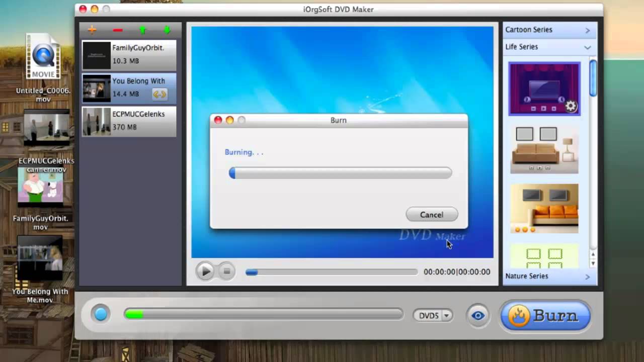Click the template list scroll up arrow
The height and width of the screenshot is (362, 644).
click(593, 255)
